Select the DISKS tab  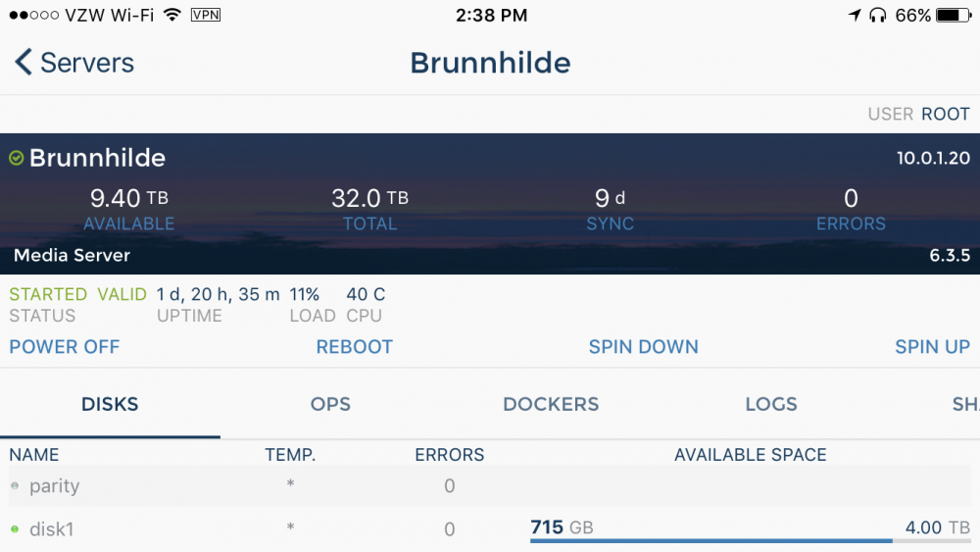[110, 405]
